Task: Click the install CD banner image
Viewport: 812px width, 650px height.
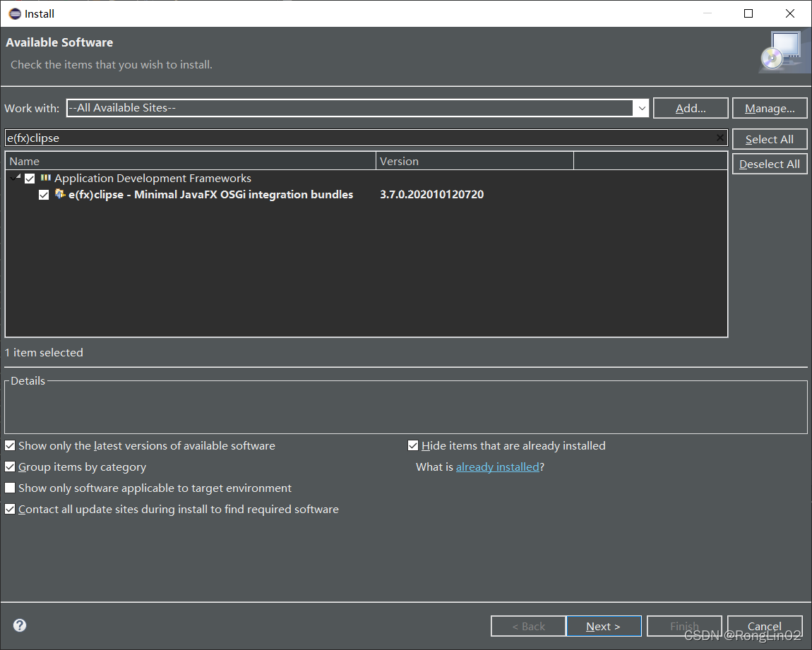Action: 784,53
